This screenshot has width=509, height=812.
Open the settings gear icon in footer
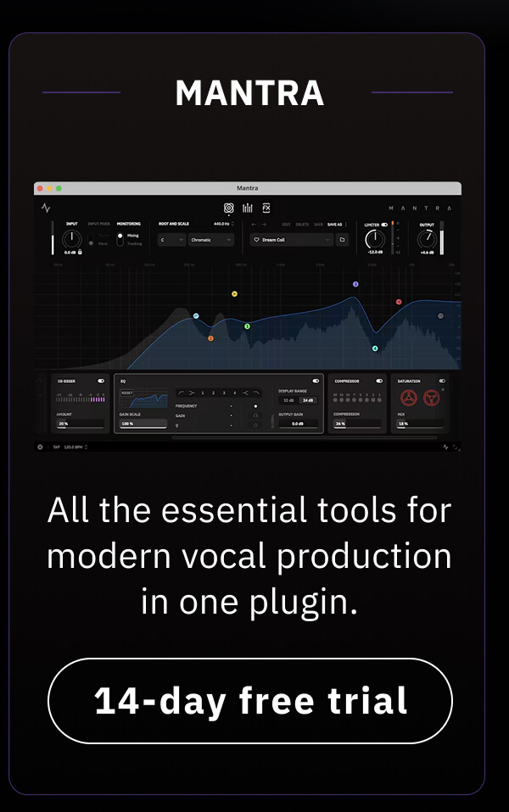40,447
